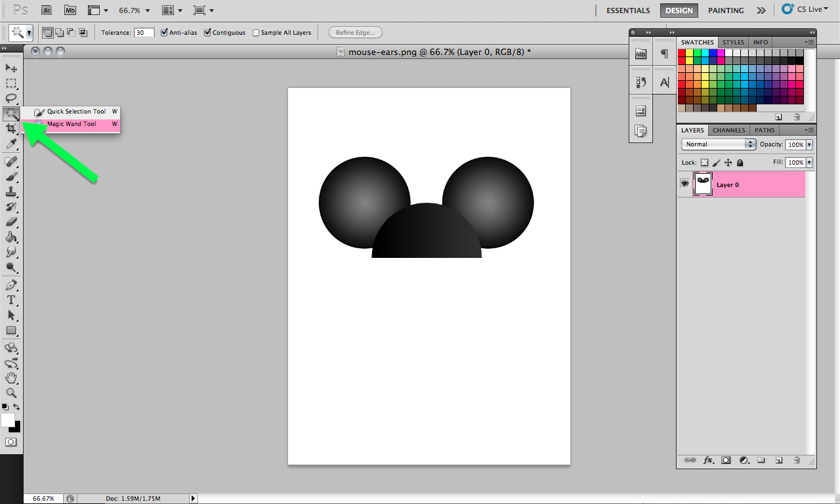
Task: Open the Layers panel options menu
Action: point(810,130)
